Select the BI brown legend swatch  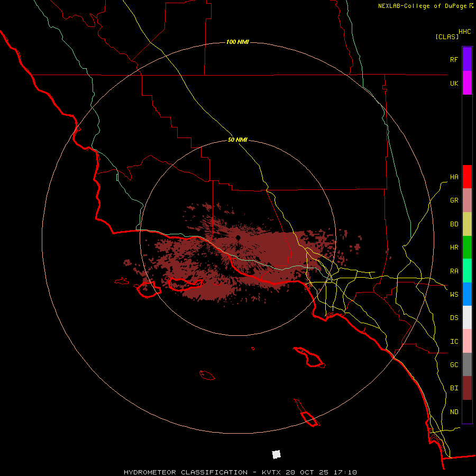(x=467, y=388)
